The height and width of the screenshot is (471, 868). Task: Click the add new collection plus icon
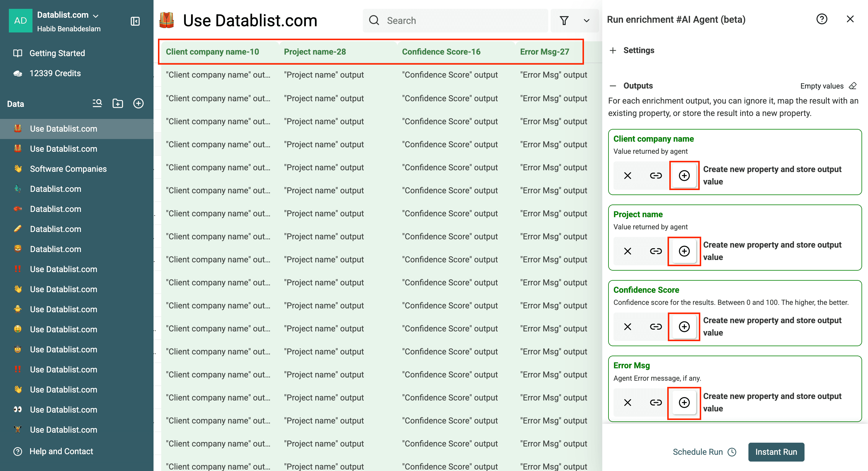point(138,103)
